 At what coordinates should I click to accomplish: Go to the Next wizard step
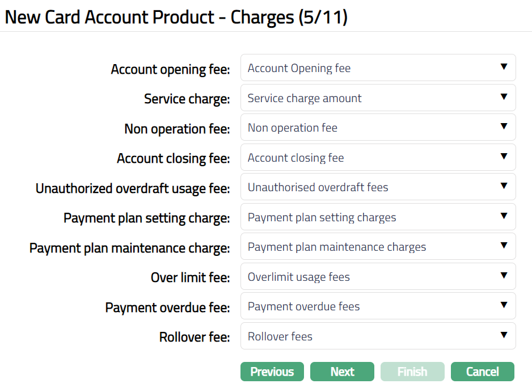point(342,372)
